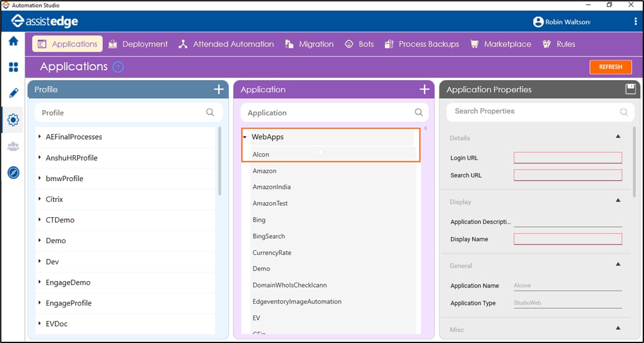Click the compass icon in left sidebar

tap(13, 173)
